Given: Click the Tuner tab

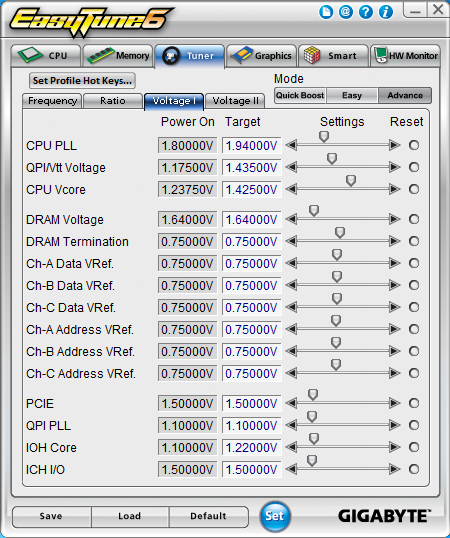Looking at the screenshot, I should pos(190,56).
